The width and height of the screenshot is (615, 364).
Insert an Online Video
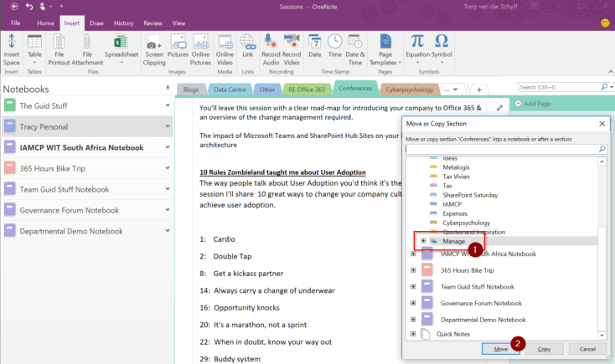pyautogui.click(x=225, y=49)
